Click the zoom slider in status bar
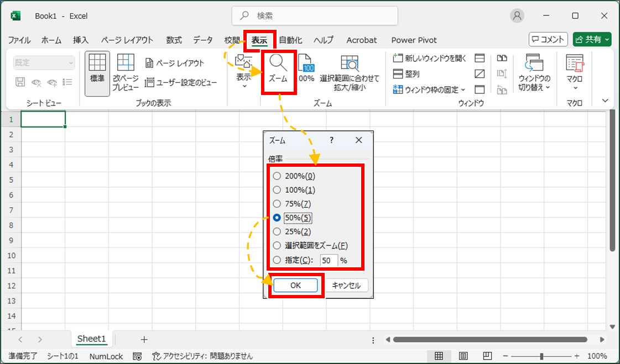 point(541,356)
